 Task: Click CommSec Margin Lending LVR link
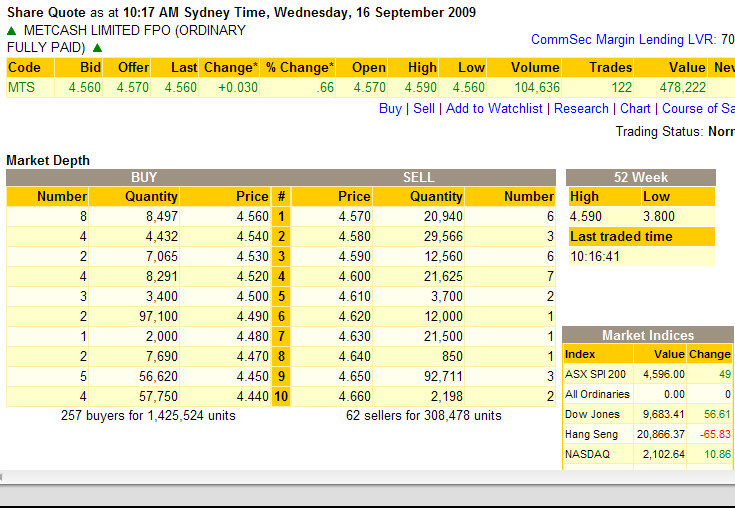click(x=623, y=39)
